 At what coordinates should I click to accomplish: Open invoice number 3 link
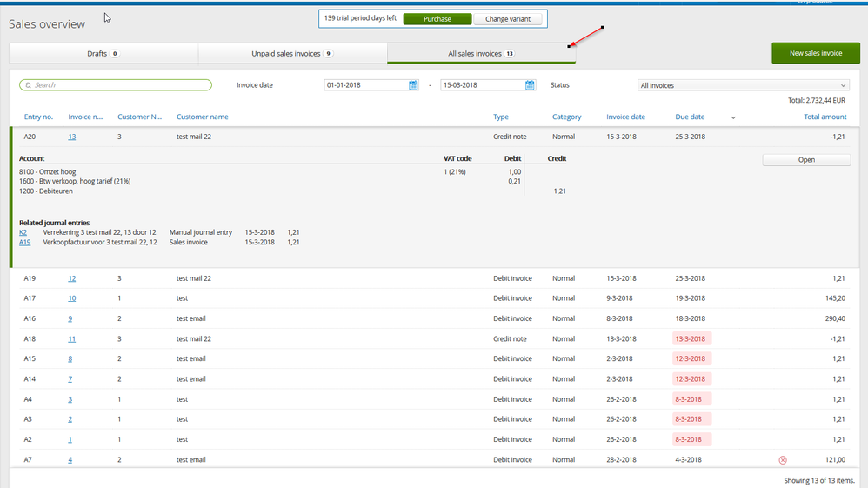70,399
